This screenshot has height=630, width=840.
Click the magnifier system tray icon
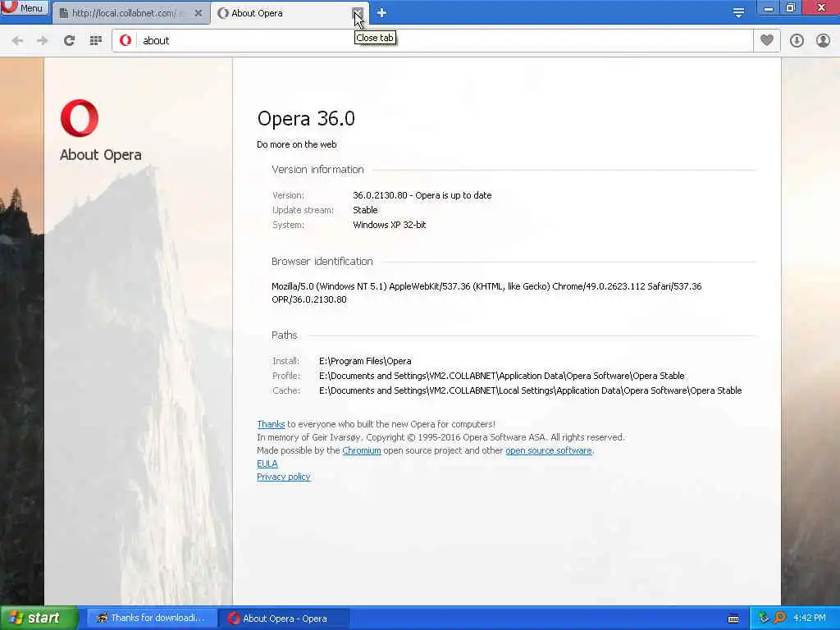[x=779, y=619]
